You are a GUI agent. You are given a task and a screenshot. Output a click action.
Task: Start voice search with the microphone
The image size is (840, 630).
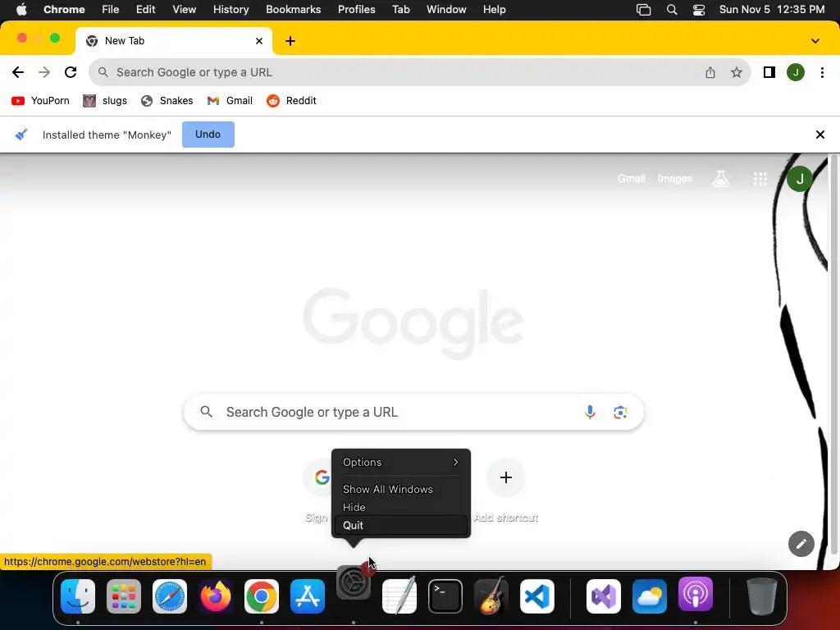[x=590, y=412]
